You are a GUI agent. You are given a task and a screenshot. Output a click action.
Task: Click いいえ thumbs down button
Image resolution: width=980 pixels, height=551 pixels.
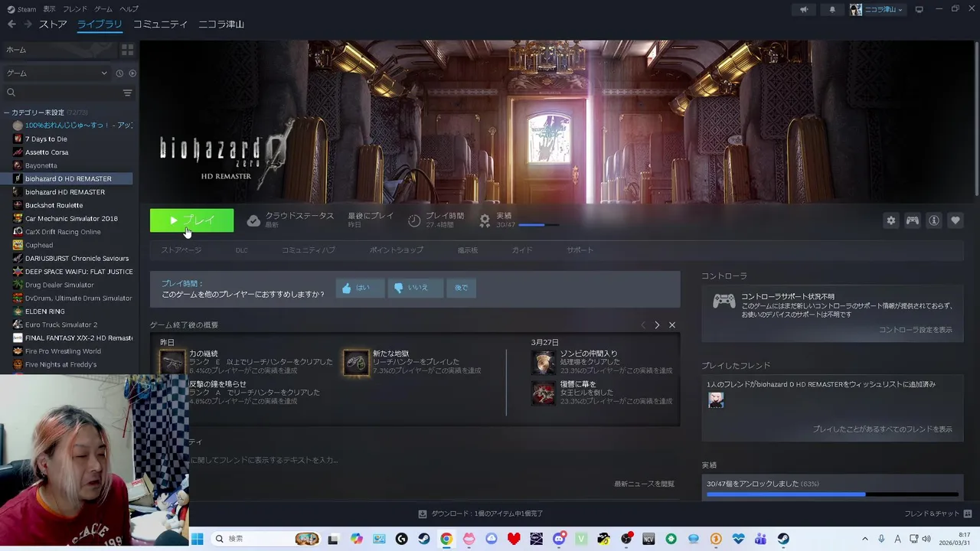pyautogui.click(x=415, y=288)
